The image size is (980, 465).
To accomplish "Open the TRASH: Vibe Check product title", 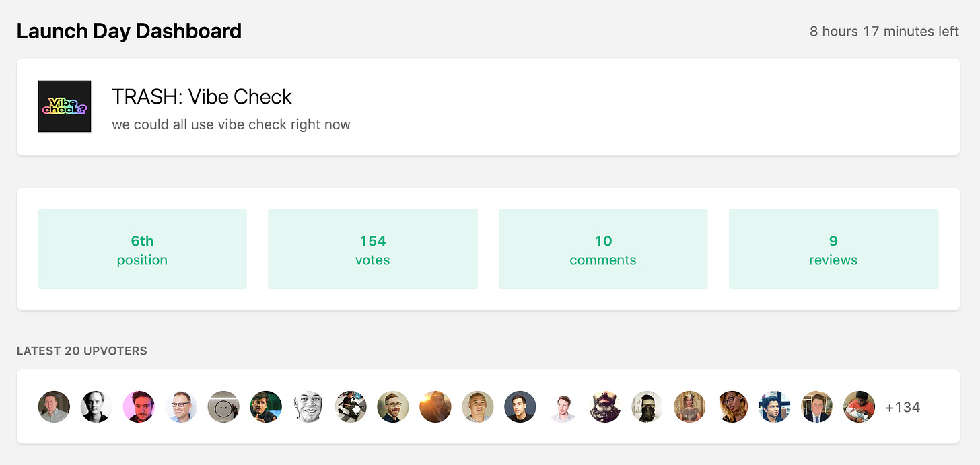I will pos(202,97).
